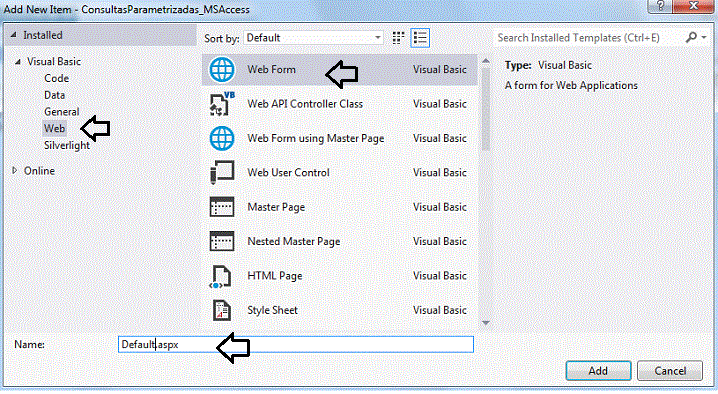This screenshot has width=718, height=394.
Task: Click the Web Form using Master Page icon
Action: point(222,138)
